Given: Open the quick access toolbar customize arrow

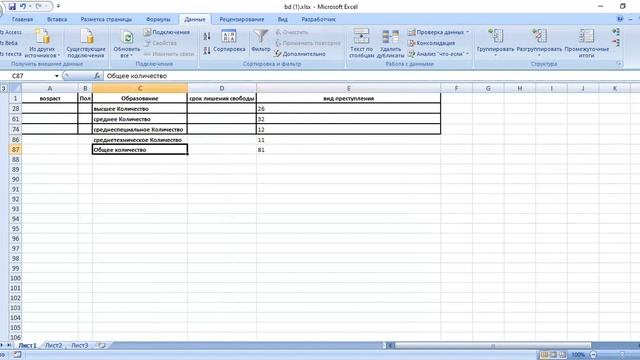Looking at the screenshot, I should click(58, 7).
